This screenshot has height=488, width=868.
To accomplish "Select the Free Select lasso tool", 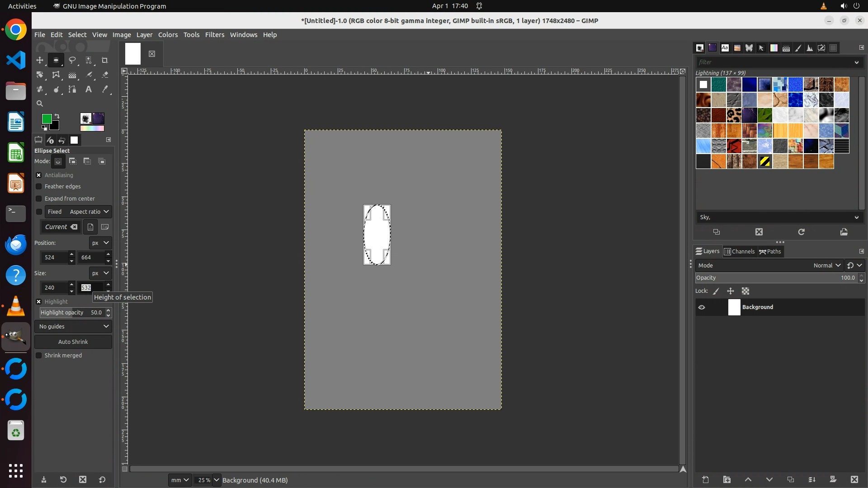I will click(x=72, y=60).
